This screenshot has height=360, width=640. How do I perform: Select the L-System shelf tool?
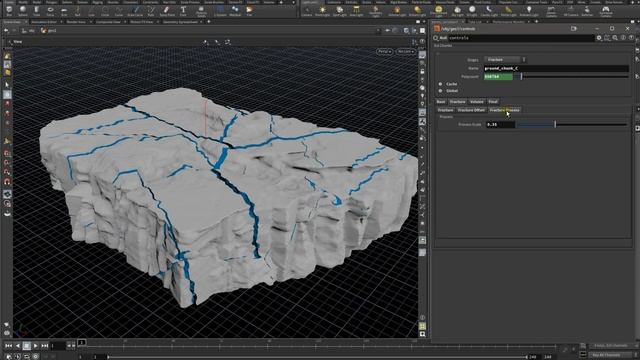pos(220,11)
